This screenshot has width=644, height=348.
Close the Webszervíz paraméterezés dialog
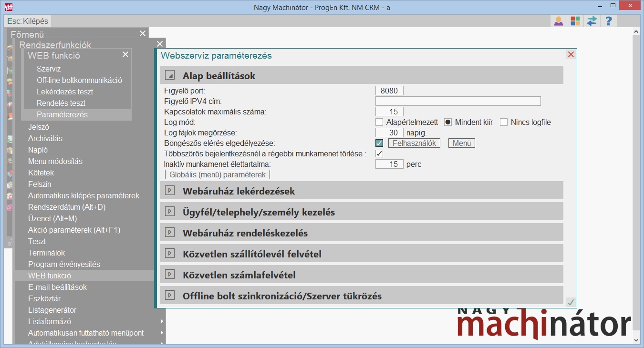[571, 54]
